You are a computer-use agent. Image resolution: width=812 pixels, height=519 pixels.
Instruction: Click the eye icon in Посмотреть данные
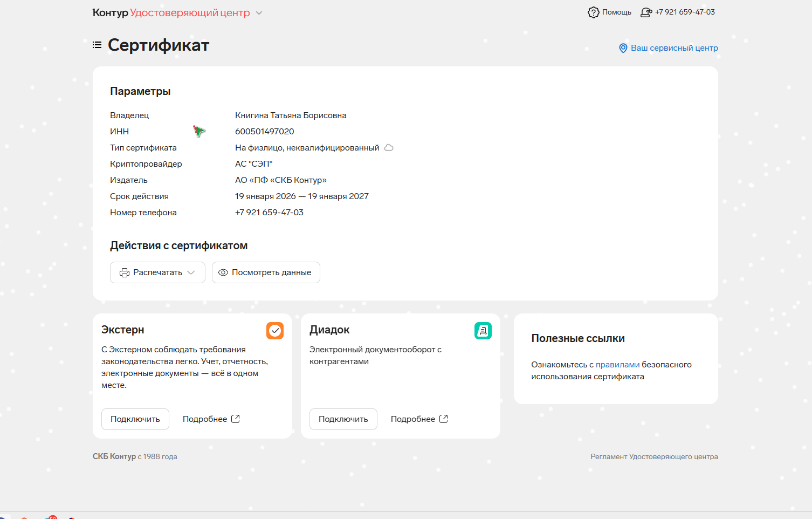pos(223,272)
